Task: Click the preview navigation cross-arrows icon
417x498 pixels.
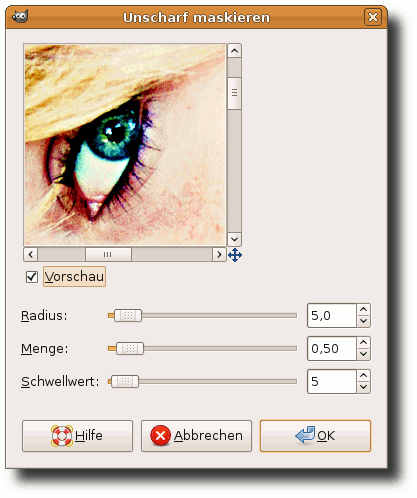Action: click(235, 255)
